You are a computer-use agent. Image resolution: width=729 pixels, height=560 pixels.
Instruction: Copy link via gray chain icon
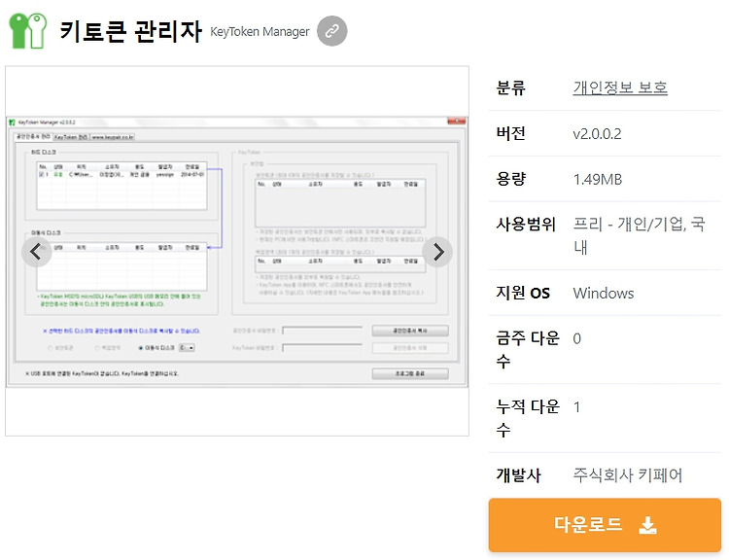coord(332,31)
